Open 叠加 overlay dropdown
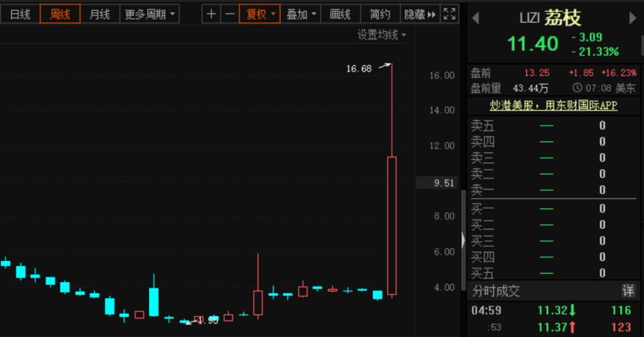644x337 pixels. (x=301, y=14)
